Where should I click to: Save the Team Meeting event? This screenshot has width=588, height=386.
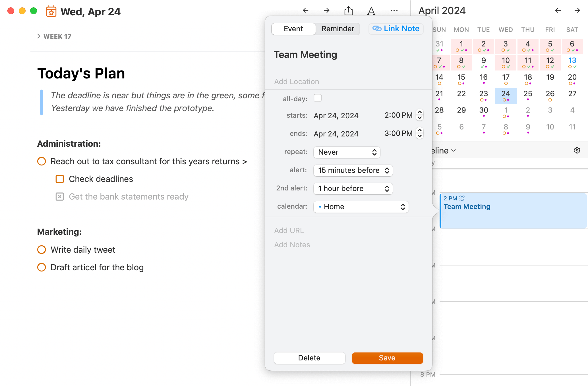(387, 358)
